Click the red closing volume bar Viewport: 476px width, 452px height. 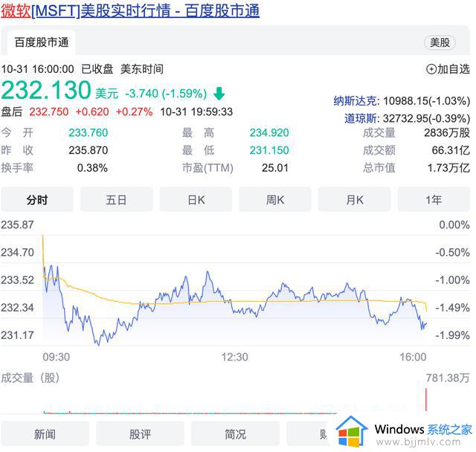click(x=426, y=399)
